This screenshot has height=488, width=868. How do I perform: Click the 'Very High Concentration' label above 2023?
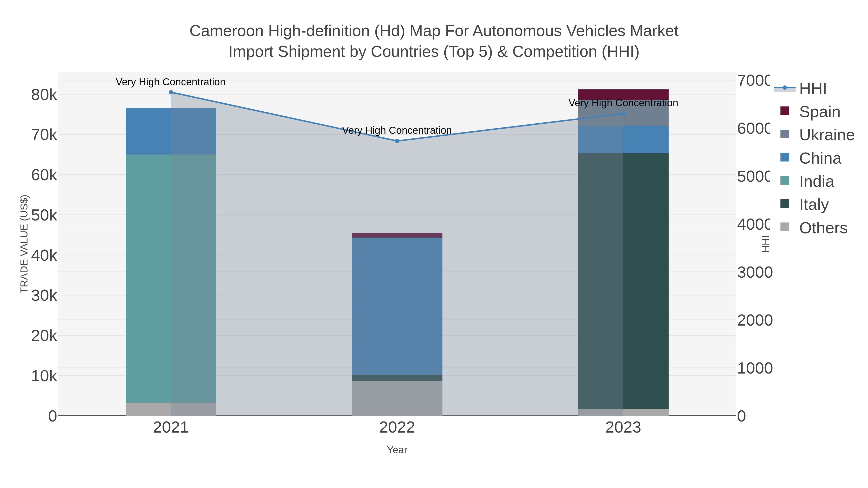[x=623, y=103]
